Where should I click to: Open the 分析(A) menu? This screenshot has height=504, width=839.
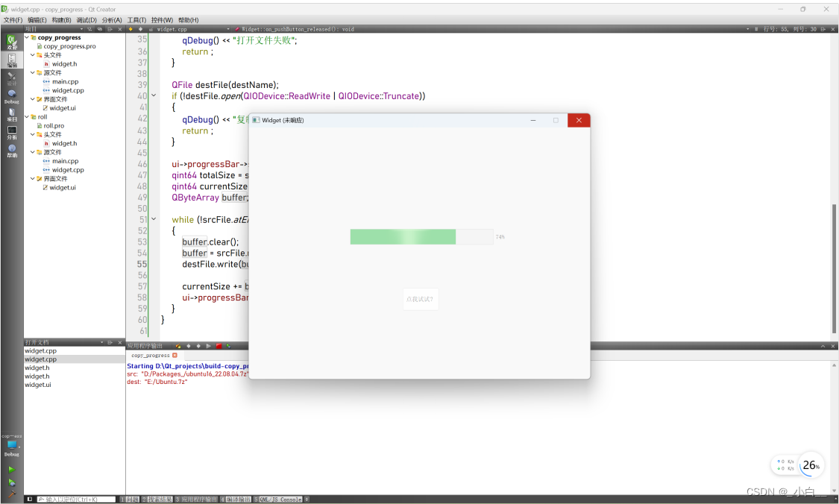(x=112, y=20)
